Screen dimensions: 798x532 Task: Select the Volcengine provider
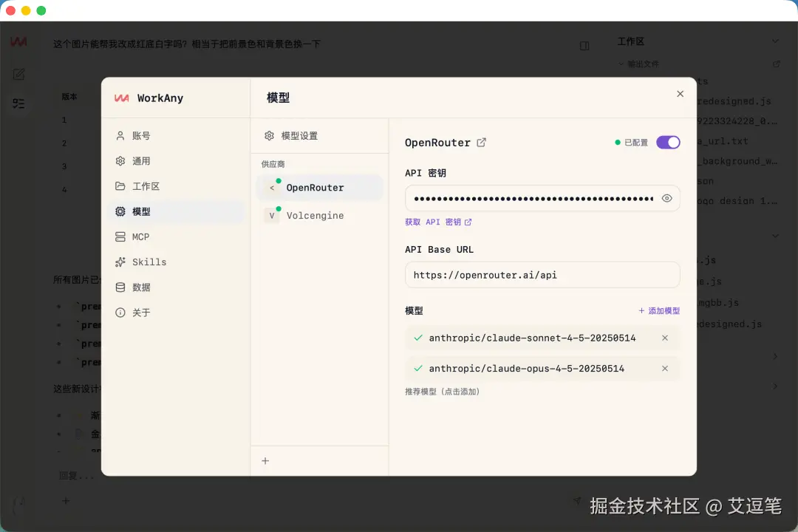[x=319, y=215]
